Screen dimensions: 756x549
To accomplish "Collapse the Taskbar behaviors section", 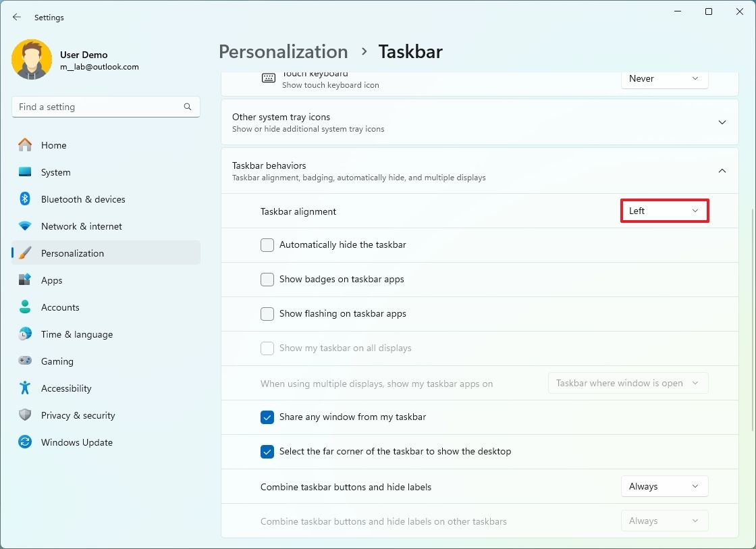I will [722, 171].
